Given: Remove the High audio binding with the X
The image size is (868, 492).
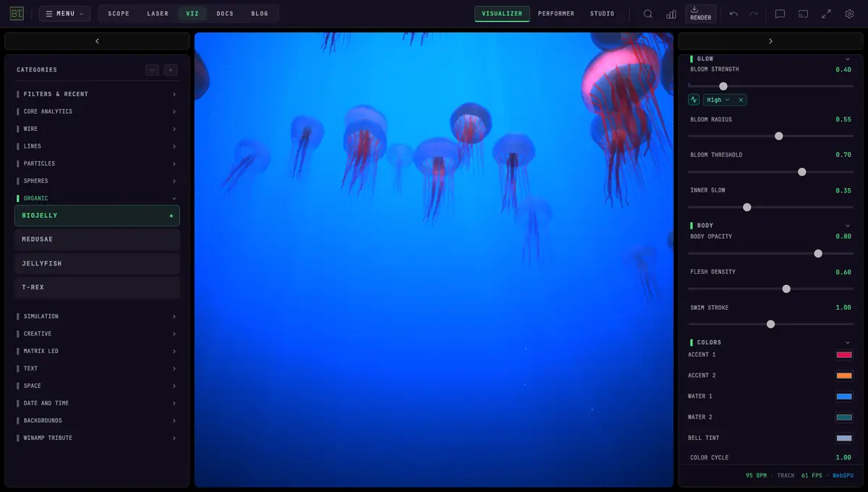Looking at the screenshot, I should click(x=741, y=100).
